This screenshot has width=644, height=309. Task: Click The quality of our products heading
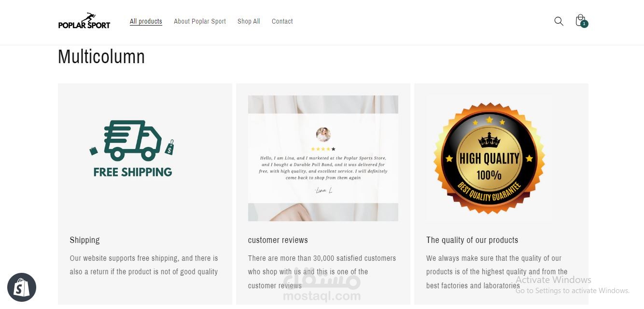point(472,240)
